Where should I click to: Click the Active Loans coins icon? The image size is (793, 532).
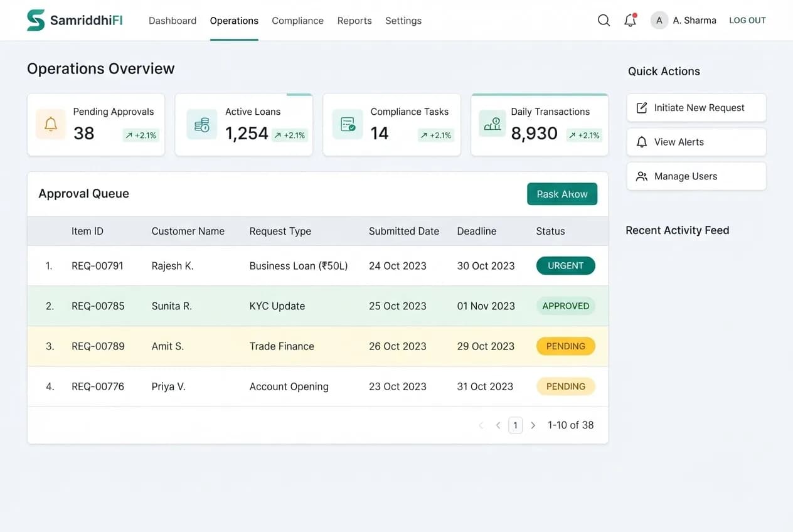point(202,124)
